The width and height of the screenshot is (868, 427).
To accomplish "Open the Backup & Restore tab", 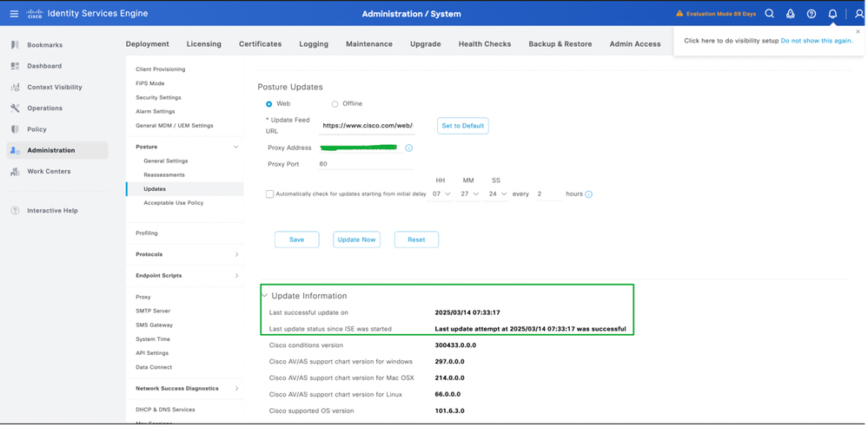I will coord(560,43).
